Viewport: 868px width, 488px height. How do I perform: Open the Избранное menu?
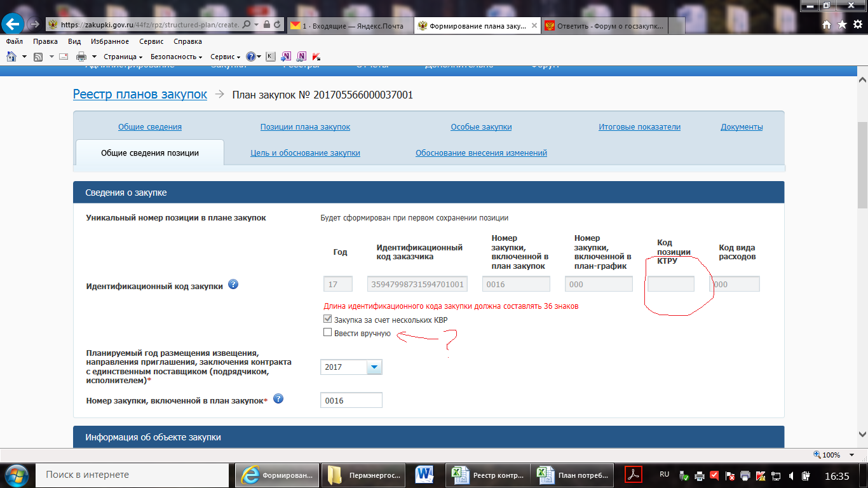pos(109,41)
